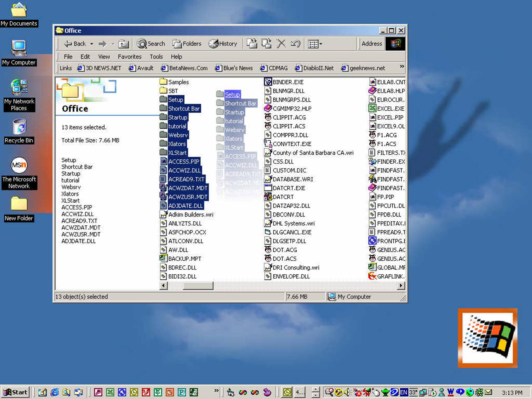This screenshot has width=532, height=399.
Task: Open the Recycle Bin desktop icon
Action: click(x=19, y=131)
